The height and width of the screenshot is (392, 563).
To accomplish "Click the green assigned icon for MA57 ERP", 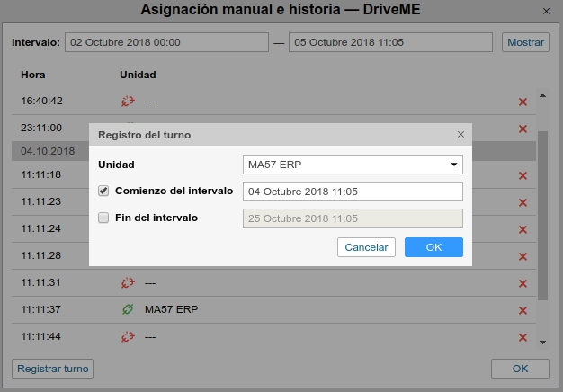I will [128, 309].
